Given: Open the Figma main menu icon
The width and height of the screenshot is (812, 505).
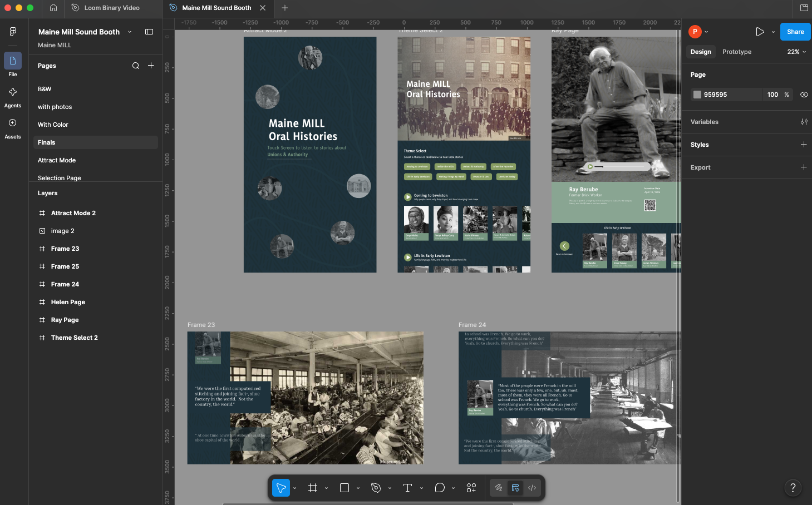Looking at the screenshot, I should pyautogui.click(x=13, y=32).
